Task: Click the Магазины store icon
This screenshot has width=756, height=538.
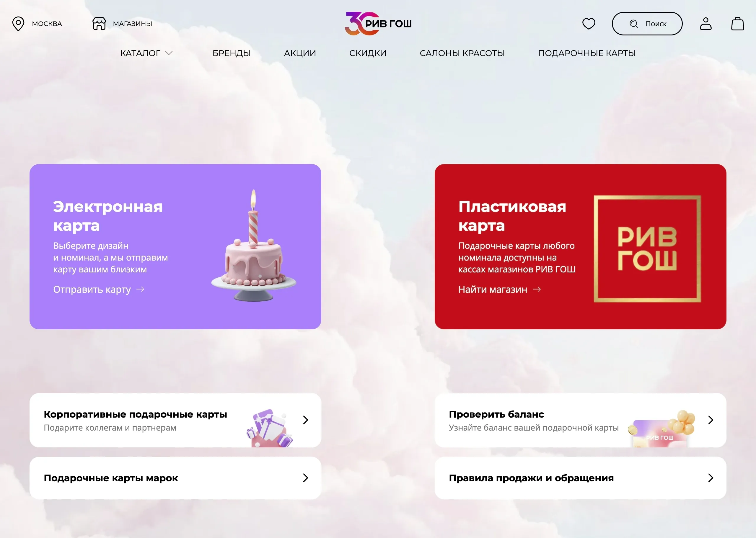Action: 99,24
